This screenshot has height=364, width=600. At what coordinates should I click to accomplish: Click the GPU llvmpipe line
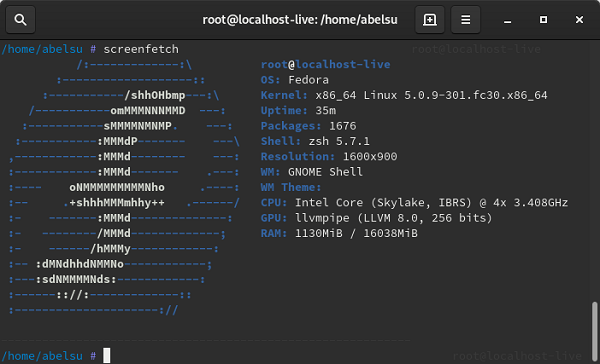click(376, 218)
